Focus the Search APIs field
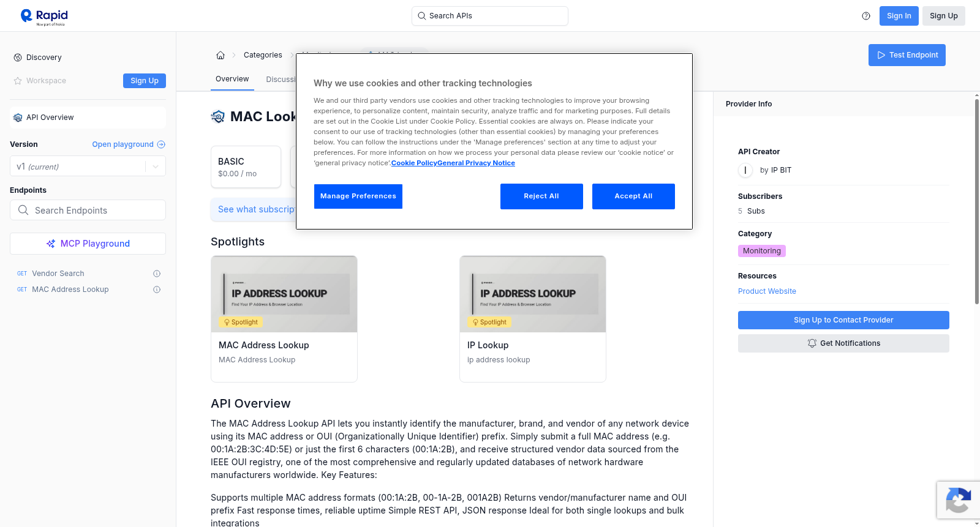This screenshot has height=527, width=980. [x=490, y=16]
